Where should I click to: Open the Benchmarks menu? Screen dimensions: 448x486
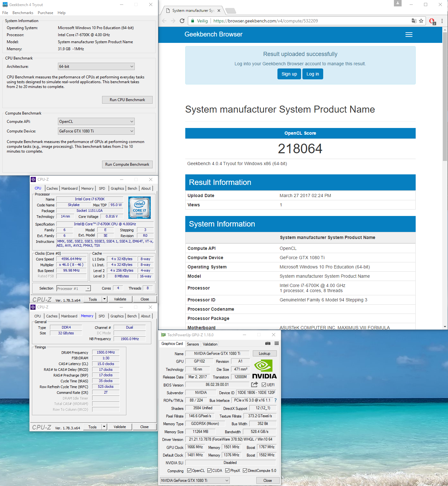23,13
